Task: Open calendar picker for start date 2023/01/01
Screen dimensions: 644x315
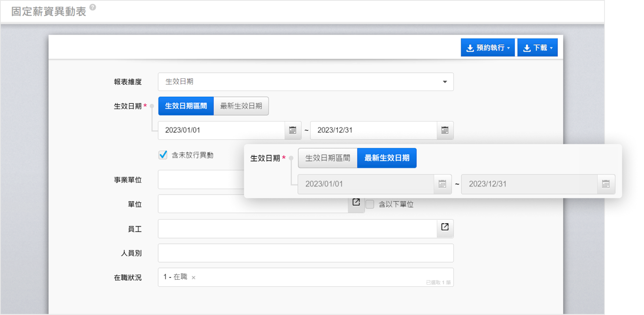Action: (292, 130)
